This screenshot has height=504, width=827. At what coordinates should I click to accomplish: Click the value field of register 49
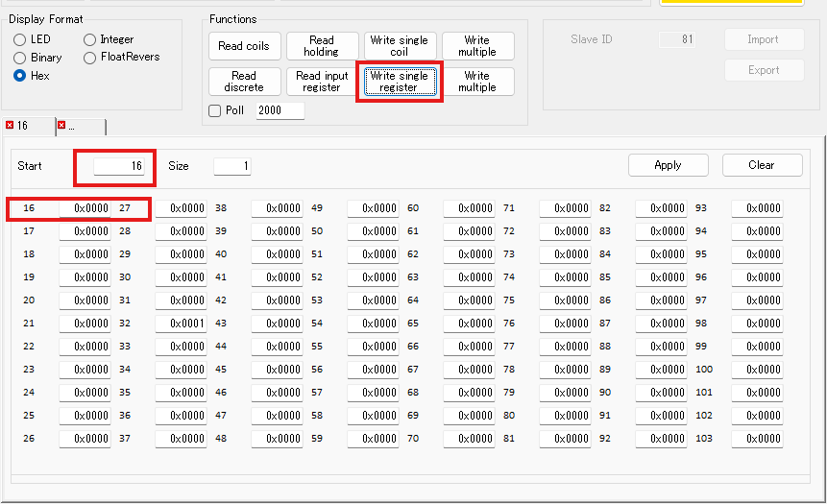[x=373, y=208]
